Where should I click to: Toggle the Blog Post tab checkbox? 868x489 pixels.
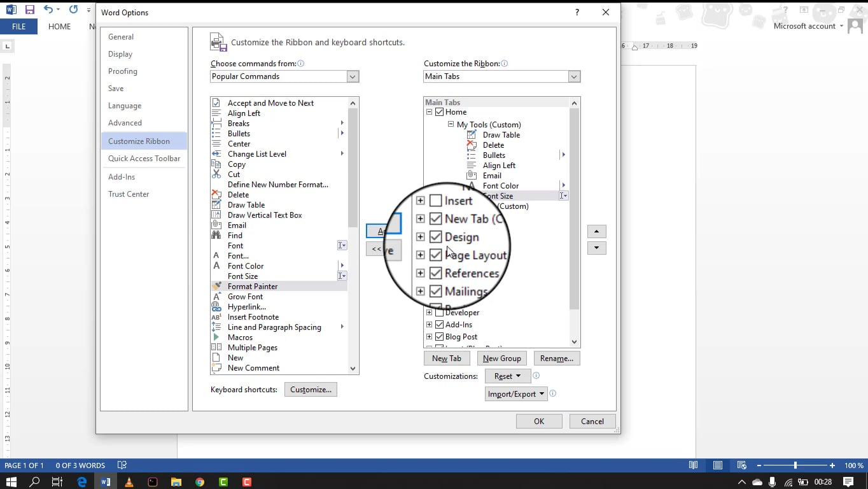[439, 337]
